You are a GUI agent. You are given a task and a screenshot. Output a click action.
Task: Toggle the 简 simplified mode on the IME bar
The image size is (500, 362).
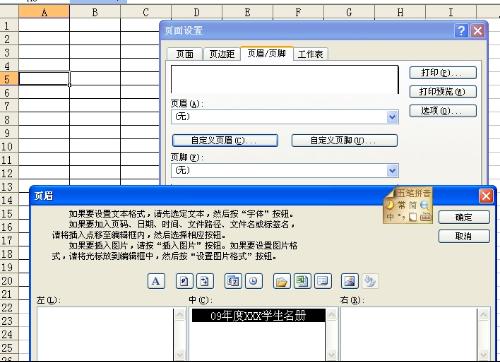[413, 205]
